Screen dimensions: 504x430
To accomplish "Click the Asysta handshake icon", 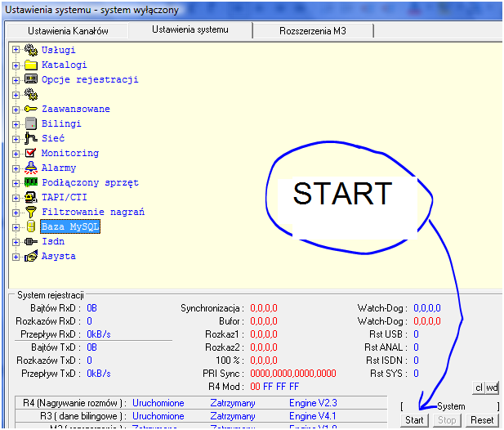I will 31,256.
